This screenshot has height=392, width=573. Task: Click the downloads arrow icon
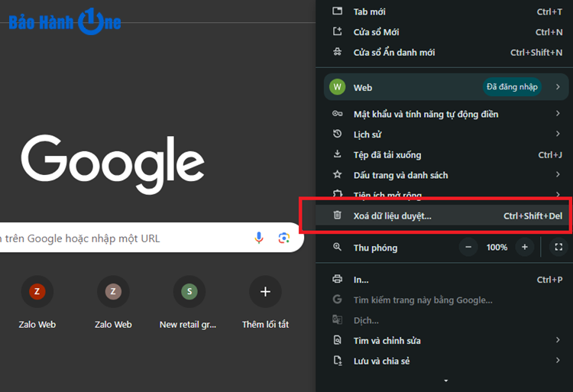(337, 154)
